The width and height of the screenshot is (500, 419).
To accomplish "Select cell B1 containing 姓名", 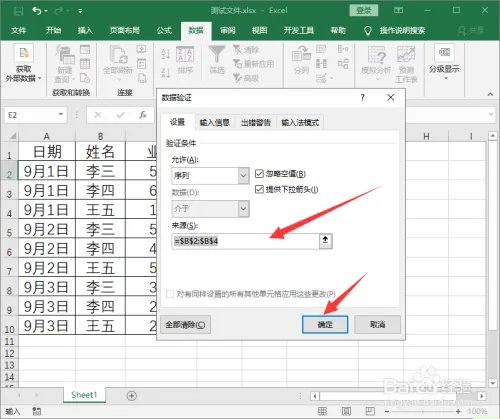I will (x=100, y=152).
